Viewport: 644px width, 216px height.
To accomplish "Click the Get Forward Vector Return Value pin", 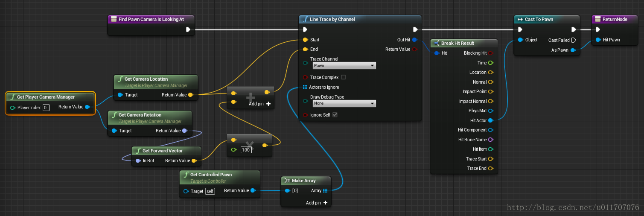I will 194,161.
